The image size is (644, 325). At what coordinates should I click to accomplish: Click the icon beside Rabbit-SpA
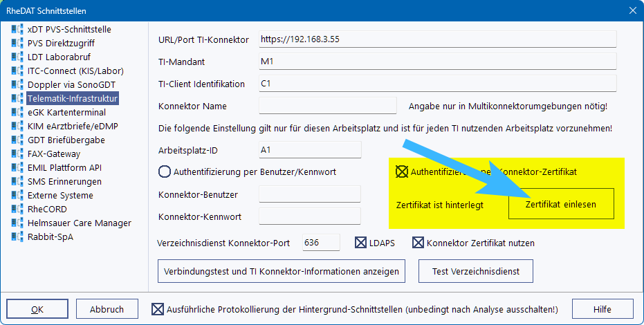[17, 237]
